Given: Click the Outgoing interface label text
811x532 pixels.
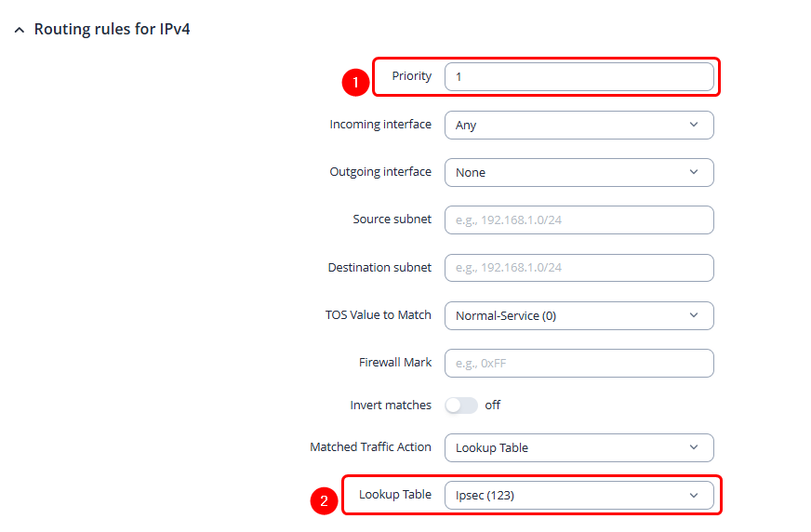Looking at the screenshot, I should point(380,172).
